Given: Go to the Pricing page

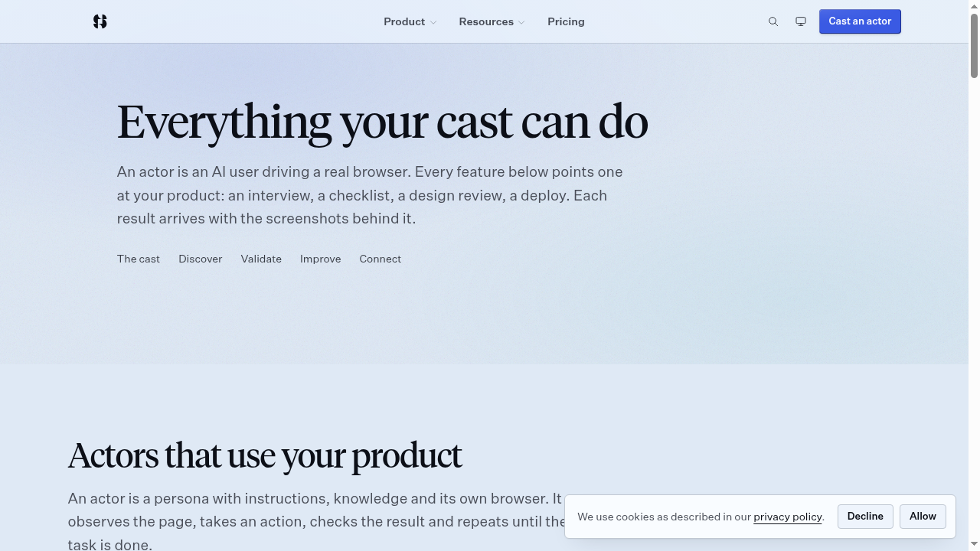Looking at the screenshot, I should (x=566, y=21).
